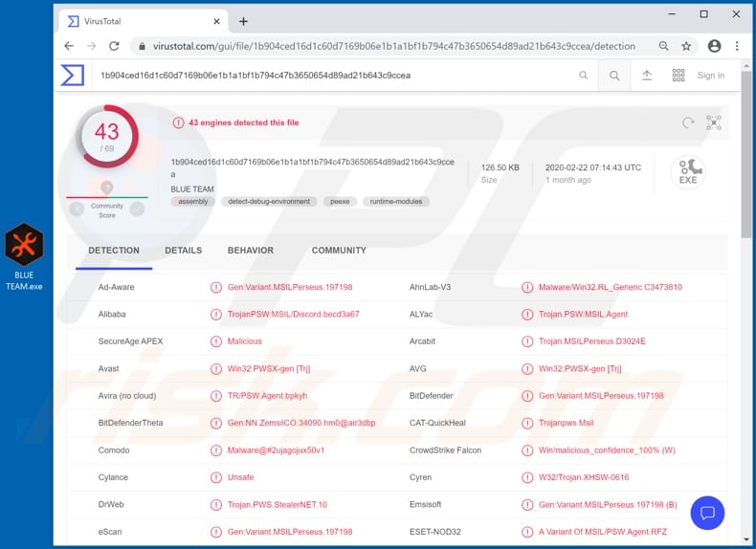
Task: Click the padlock site info icon
Action: click(142, 46)
